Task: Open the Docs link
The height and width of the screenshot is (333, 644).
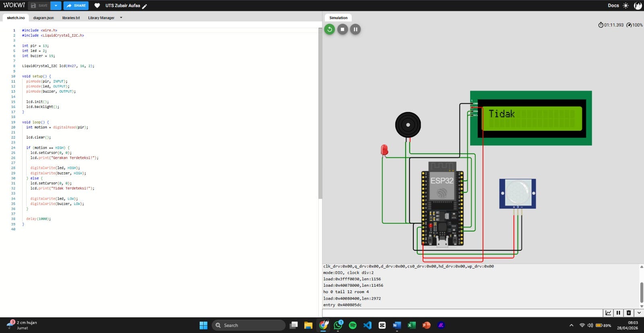Action: pos(613,6)
